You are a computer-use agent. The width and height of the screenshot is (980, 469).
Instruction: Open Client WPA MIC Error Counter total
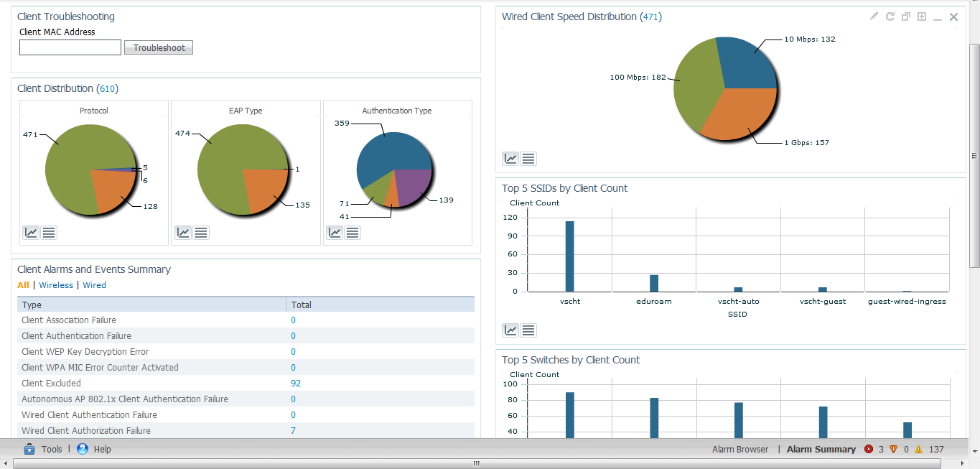[x=293, y=368]
